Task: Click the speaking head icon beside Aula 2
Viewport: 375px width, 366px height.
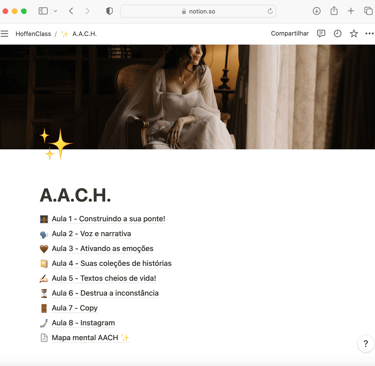Action: [x=44, y=234]
